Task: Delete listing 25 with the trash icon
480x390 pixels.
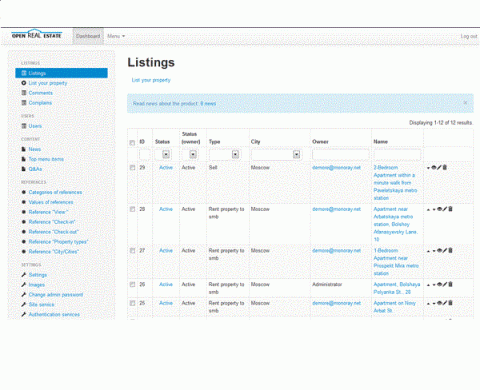Action: coord(450,303)
